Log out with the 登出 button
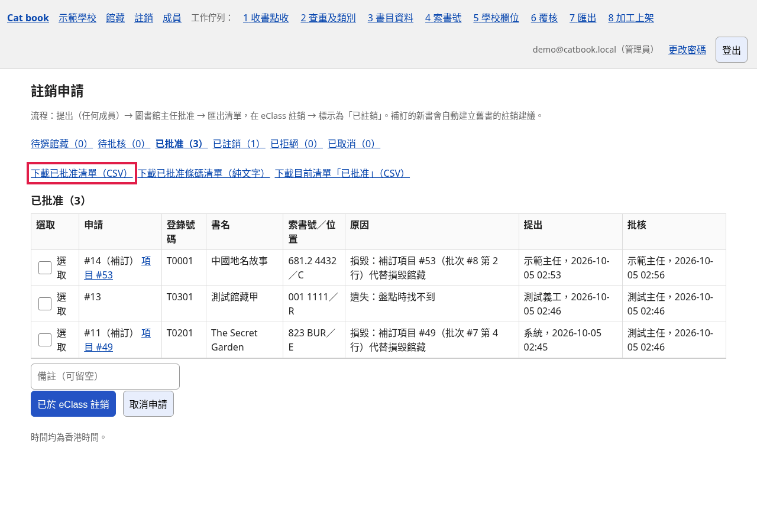Screen dimensions: 757x532 pos(732,50)
